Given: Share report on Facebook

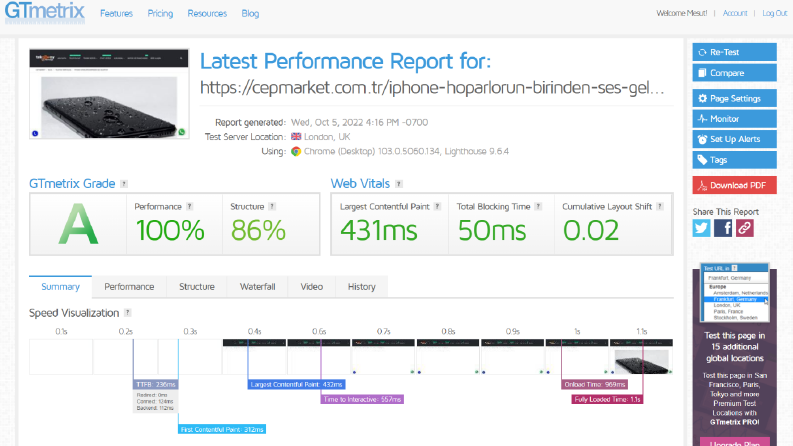Looking at the screenshot, I should click(723, 228).
